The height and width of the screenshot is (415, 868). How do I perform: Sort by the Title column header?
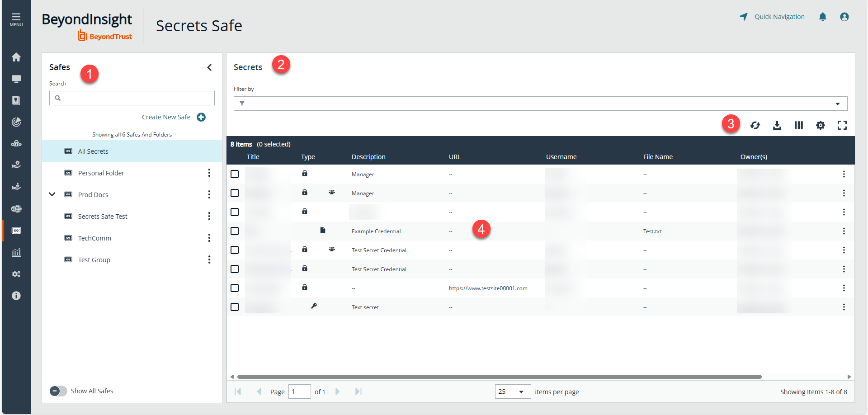tap(253, 157)
